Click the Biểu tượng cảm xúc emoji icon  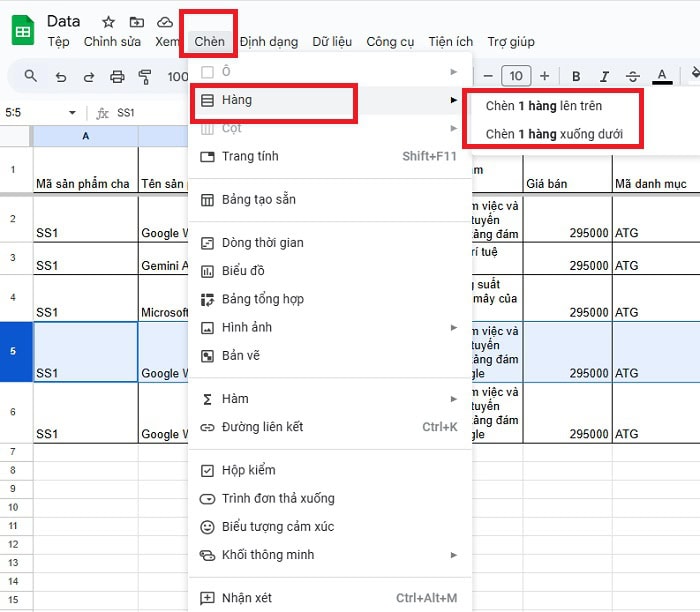point(207,527)
